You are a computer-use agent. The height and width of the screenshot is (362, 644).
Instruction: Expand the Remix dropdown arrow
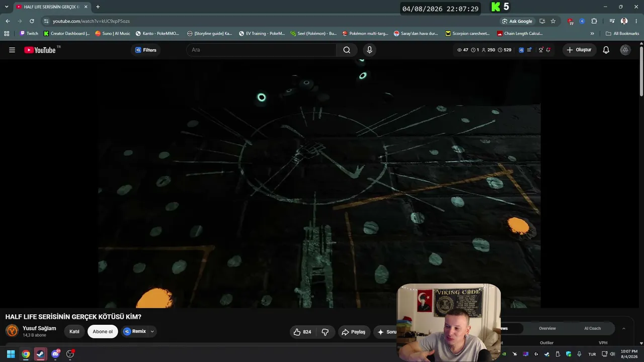(152, 332)
